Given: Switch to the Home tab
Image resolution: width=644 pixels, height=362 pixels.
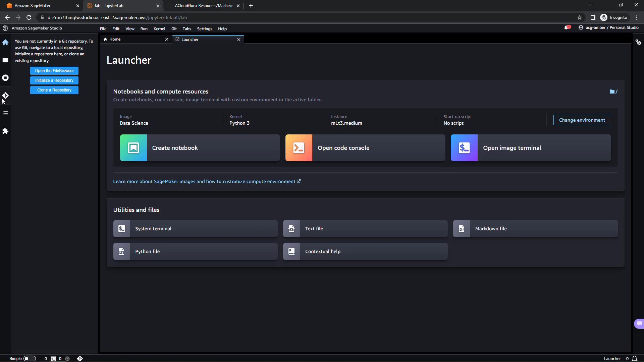Looking at the screenshot, I should pos(115,39).
